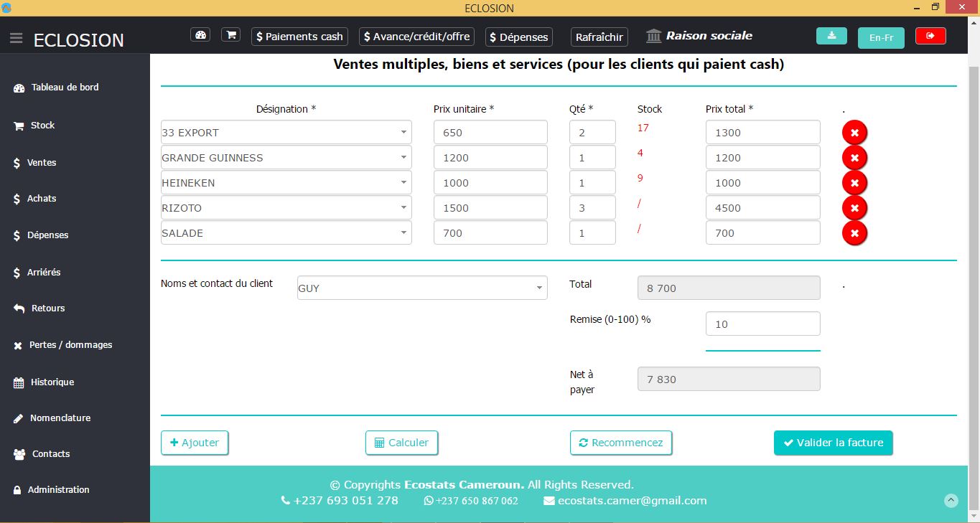
Task: Click the round scroll-to-top arrow in footer
Action: (x=951, y=501)
